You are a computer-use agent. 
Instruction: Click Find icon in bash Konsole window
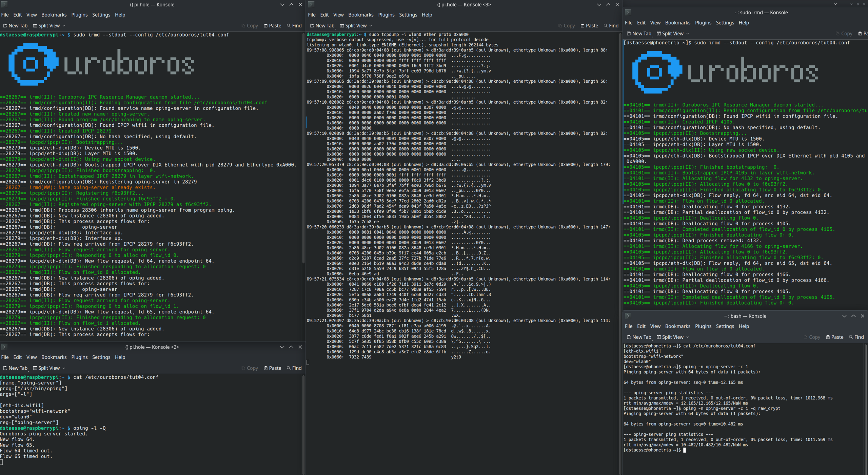851,337
